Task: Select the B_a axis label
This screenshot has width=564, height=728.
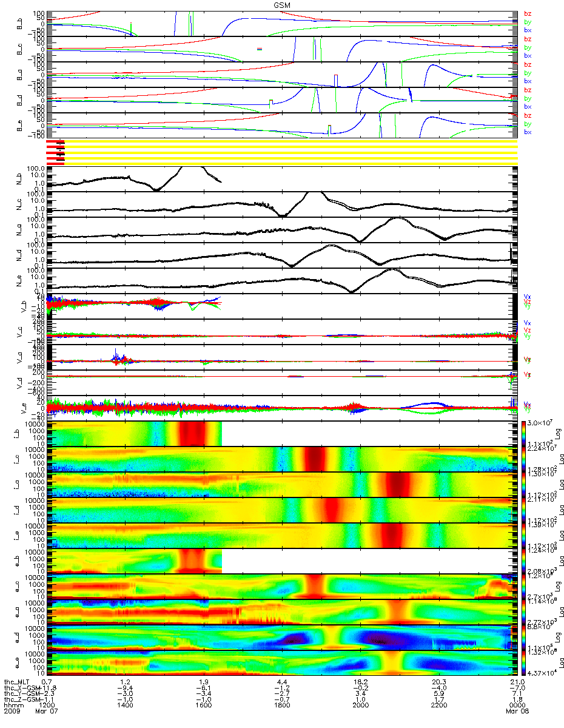Action: pyautogui.click(x=20, y=75)
